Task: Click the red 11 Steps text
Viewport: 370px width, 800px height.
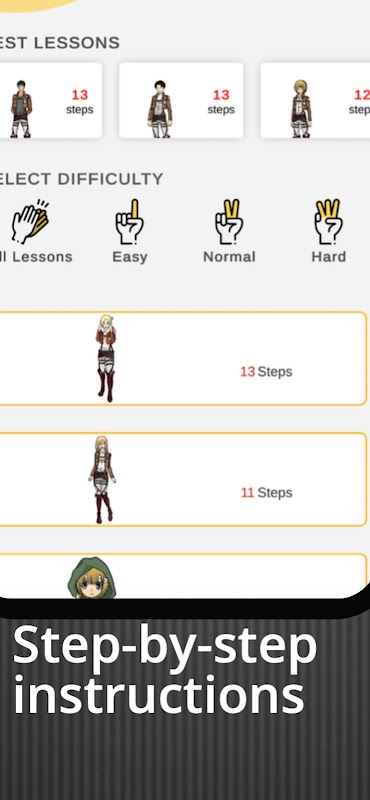Action: 266,493
